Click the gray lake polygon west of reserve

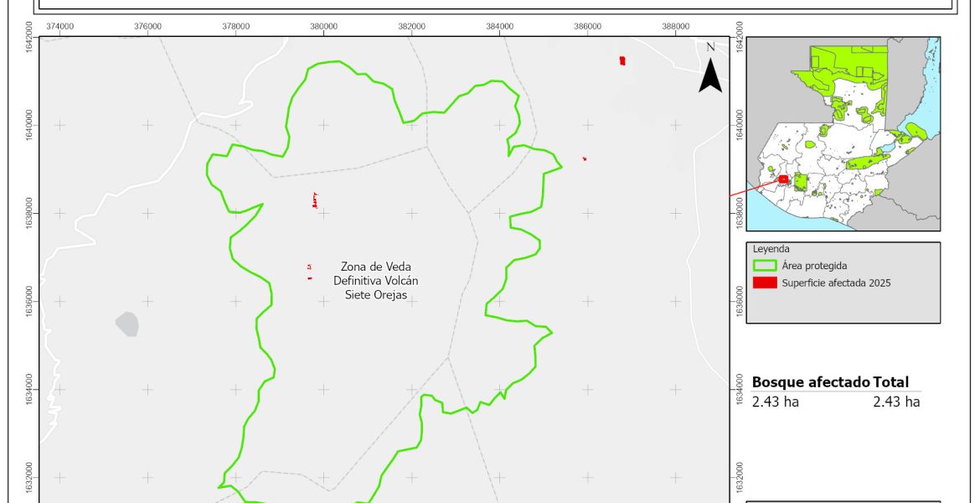[126, 324]
